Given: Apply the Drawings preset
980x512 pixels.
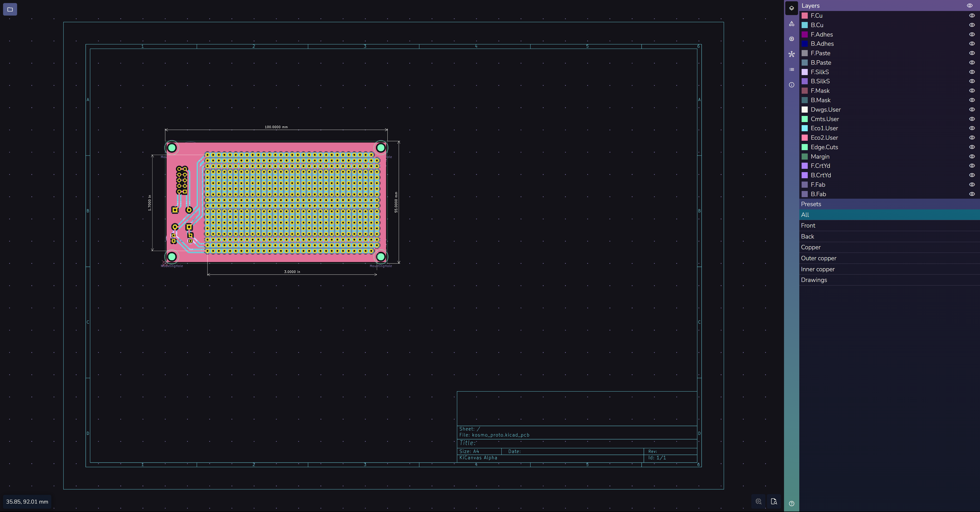Looking at the screenshot, I should pyautogui.click(x=814, y=280).
